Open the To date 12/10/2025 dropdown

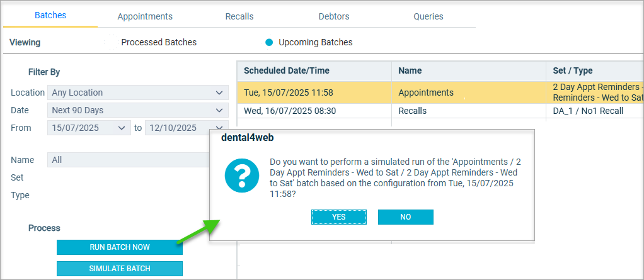(187, 128)
